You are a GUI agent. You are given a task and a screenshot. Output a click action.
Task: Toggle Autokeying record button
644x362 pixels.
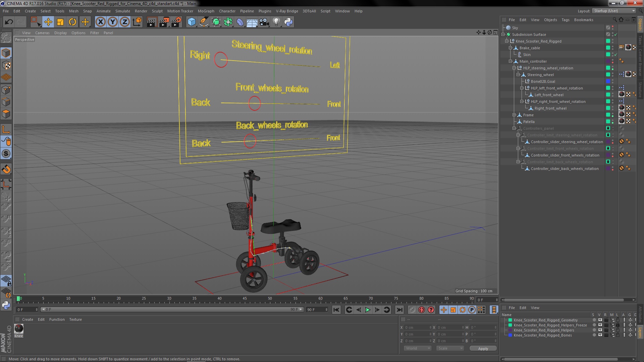tap(422, 310)
